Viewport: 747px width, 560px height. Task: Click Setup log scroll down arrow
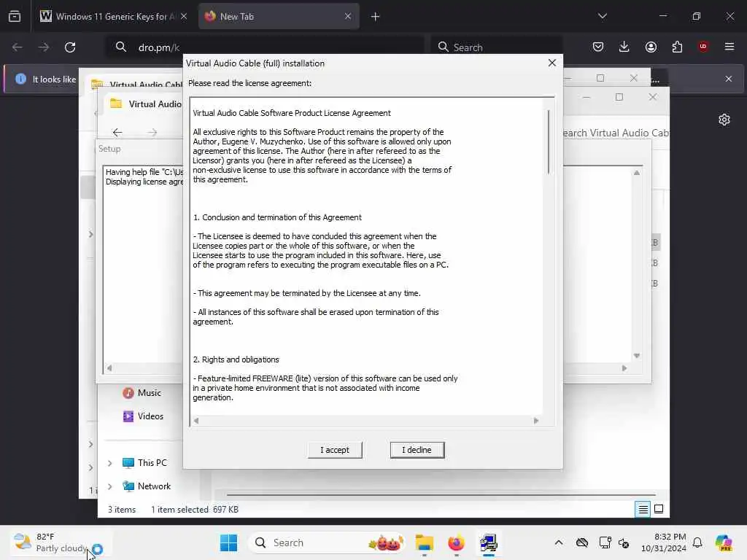coord(636,356)
